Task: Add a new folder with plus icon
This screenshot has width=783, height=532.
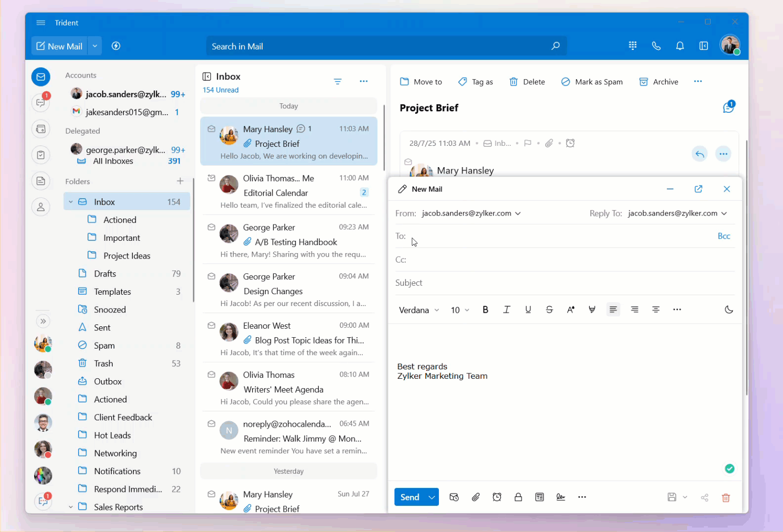Action: point(180,181)
